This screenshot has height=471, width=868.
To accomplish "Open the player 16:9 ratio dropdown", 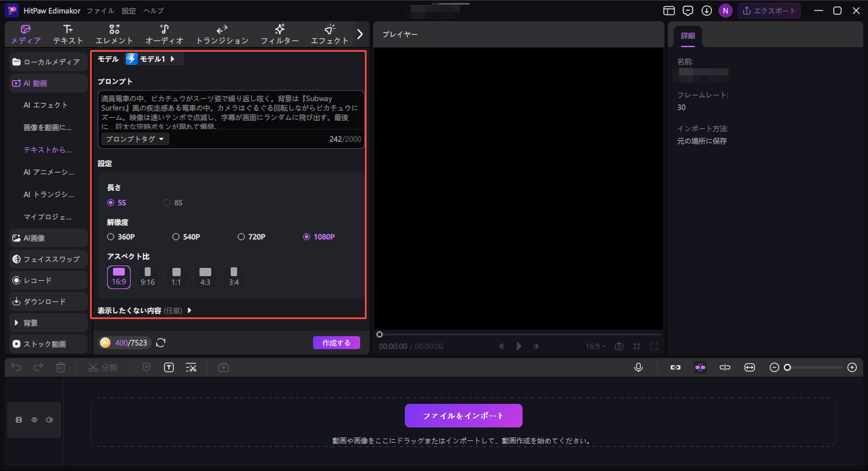I will (596, 346).
